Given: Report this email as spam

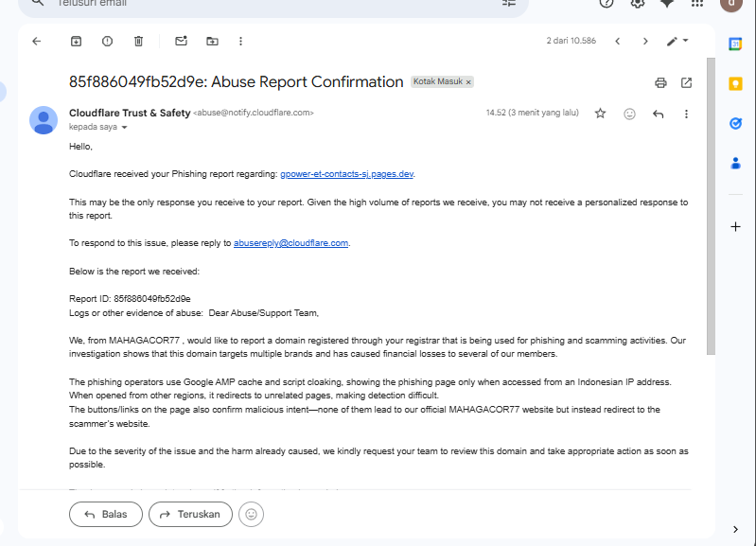Looking at the screenshot, I should point(107,41).
